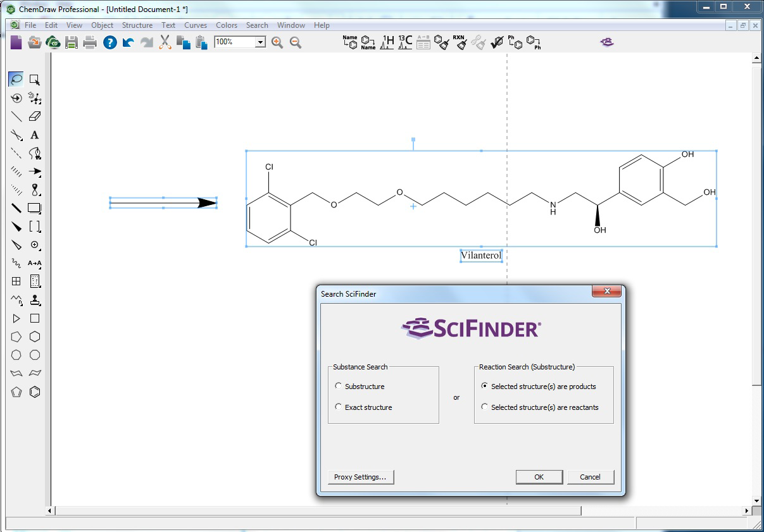The width and height of the screenshot is (764, 532).
Task: Cancel the Search SciFinder dialog
Action: point(590,477)
